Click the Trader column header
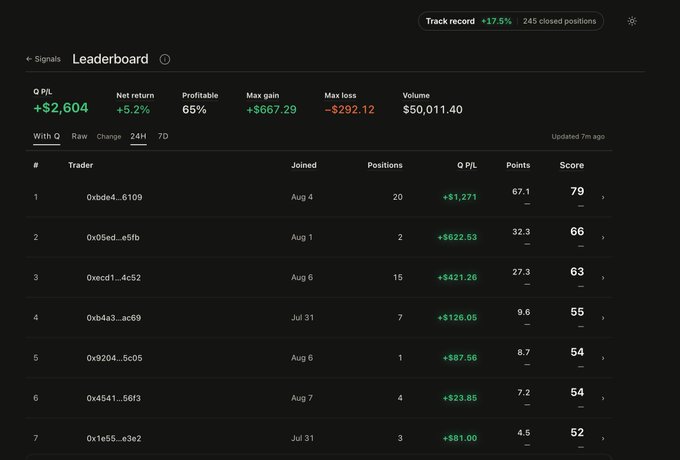The width and height of the screenshot is (680, 460). coord(81,165)
